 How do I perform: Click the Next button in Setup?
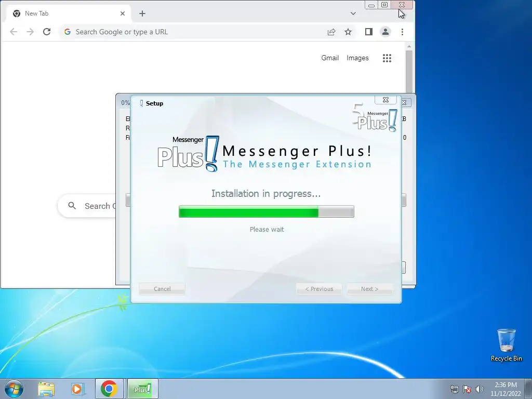[369, 289]
